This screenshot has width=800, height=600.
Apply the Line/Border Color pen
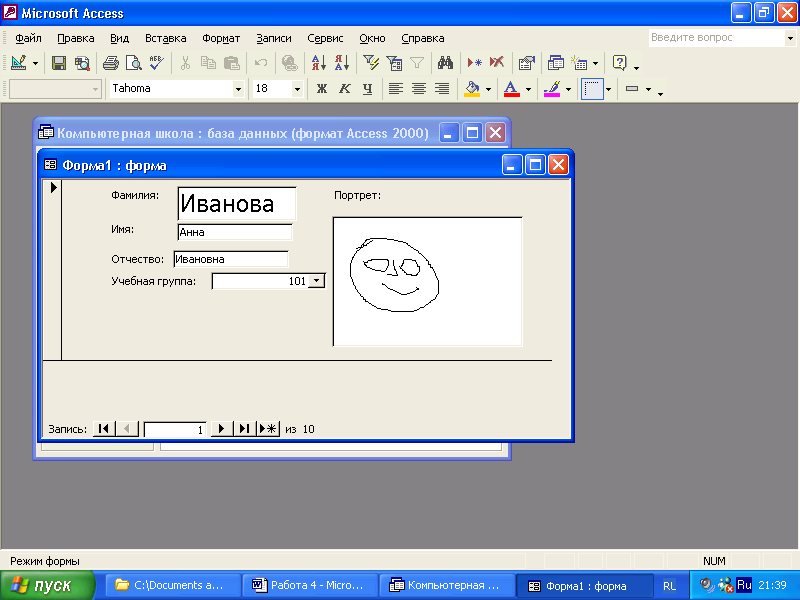[x=552, y=89]
